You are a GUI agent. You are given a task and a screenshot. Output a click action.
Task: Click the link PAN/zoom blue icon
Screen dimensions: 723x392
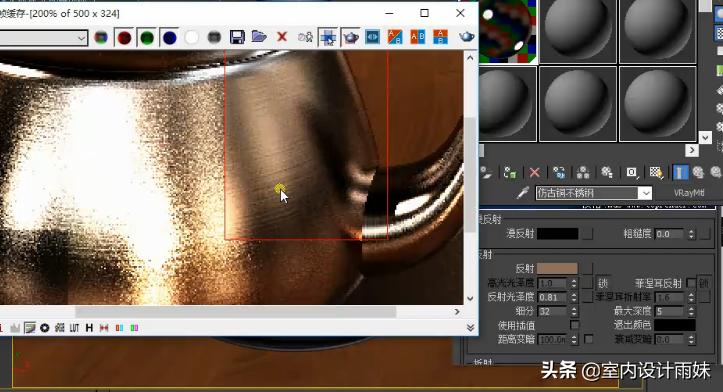(x=373, y=37)
